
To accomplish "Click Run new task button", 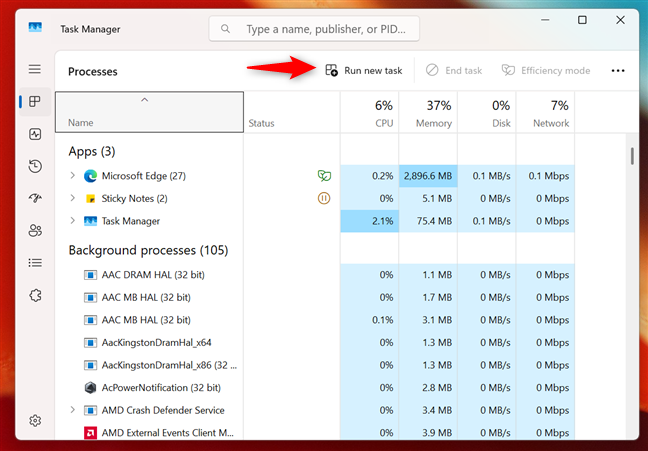I will (x=364, y=71).
